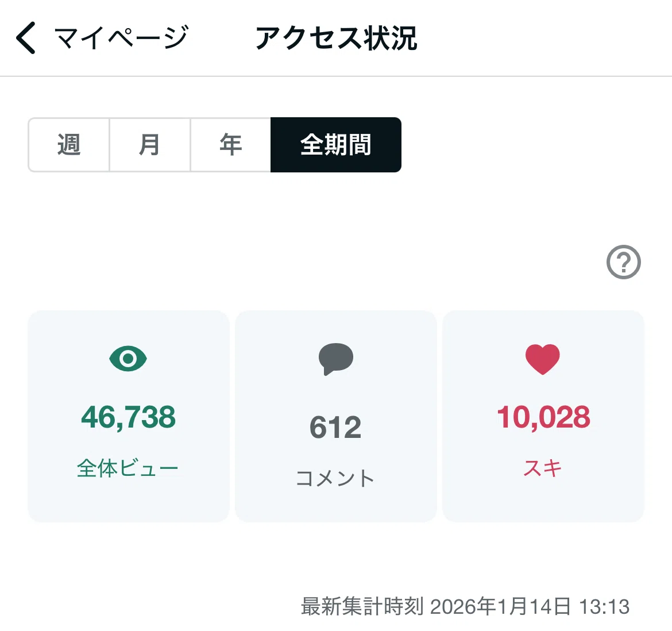Click the gray speech bubble comment icon
The height and width of the screenshot is (631, 672).
pos(335,359)
